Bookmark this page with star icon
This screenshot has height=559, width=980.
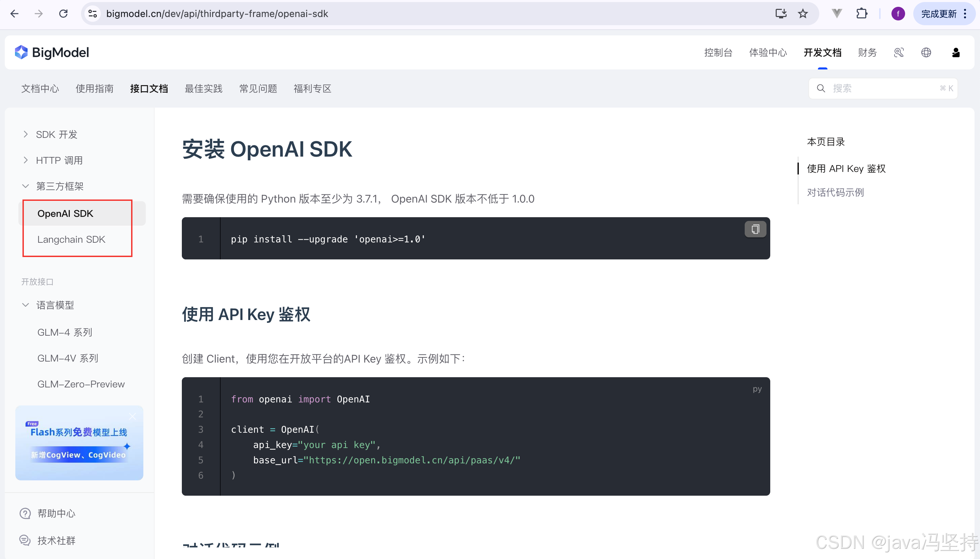click(x=803, y=14)
